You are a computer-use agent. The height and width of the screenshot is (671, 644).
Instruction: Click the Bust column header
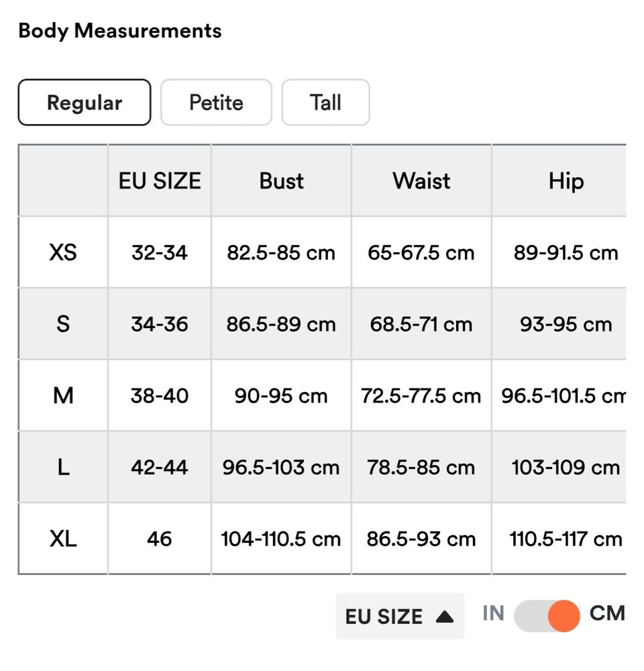(x=281, y=180)
